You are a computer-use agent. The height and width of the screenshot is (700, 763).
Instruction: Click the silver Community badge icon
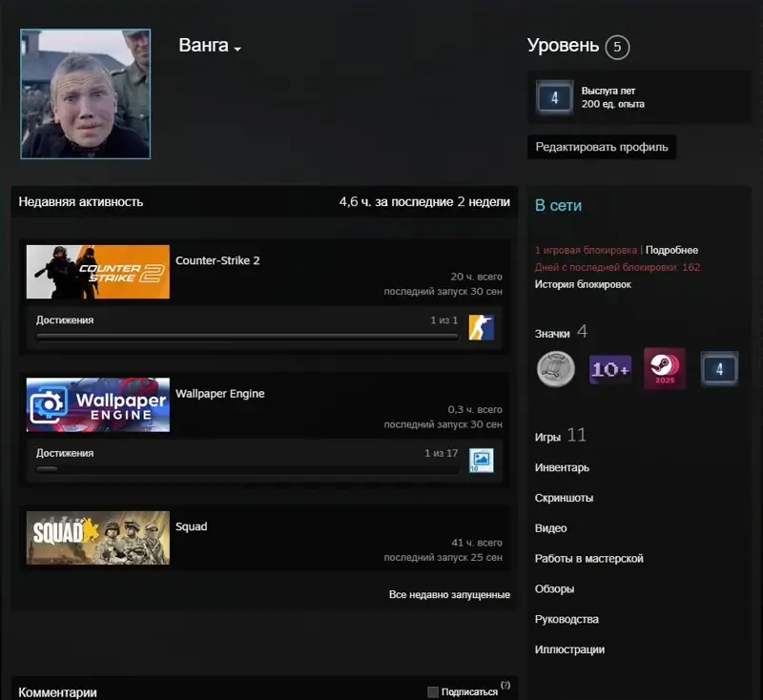[x=556, y=369]
